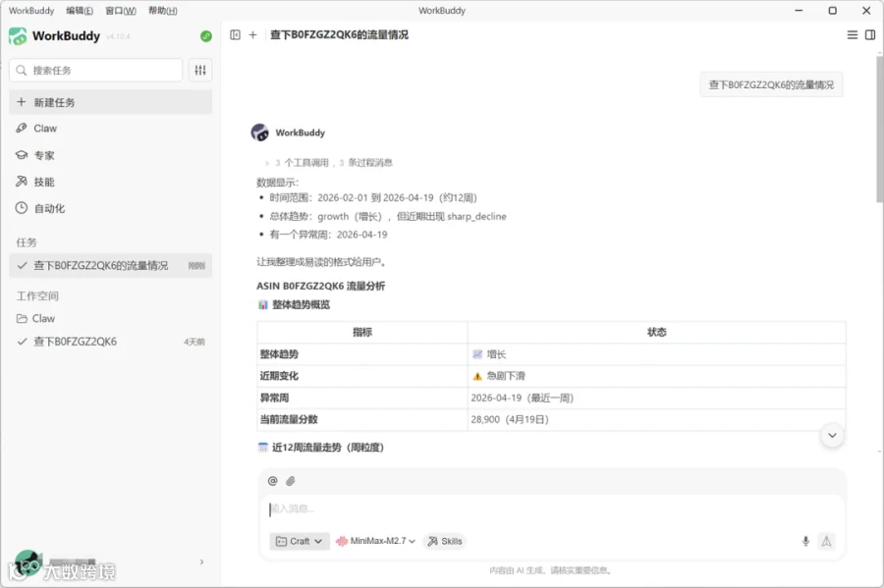Open the 编辑(E) menu
Viewport: 884px width, 588px height.
(80, 11)
